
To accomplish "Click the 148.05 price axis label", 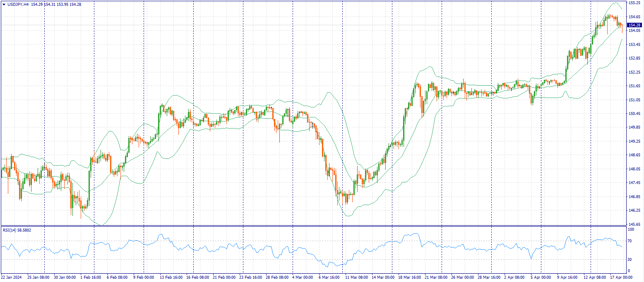I will pyautogui.click(x=634, y=169).
